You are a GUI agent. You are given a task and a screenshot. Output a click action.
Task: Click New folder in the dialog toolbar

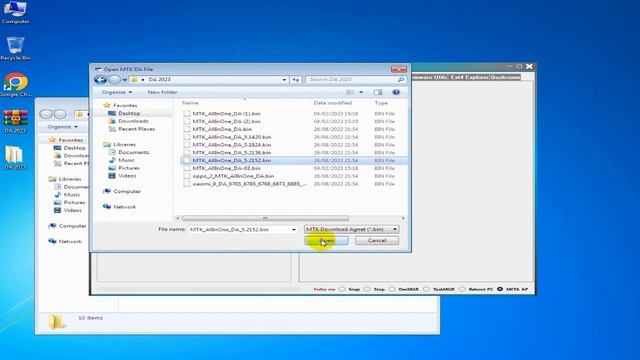coord(162,92)
